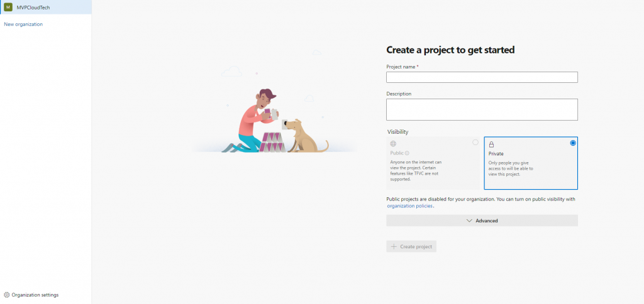Image resolution: width=644 pixels, height=304 pixels.
Task: Click the info icon beside Public
Action: point(408,153)
